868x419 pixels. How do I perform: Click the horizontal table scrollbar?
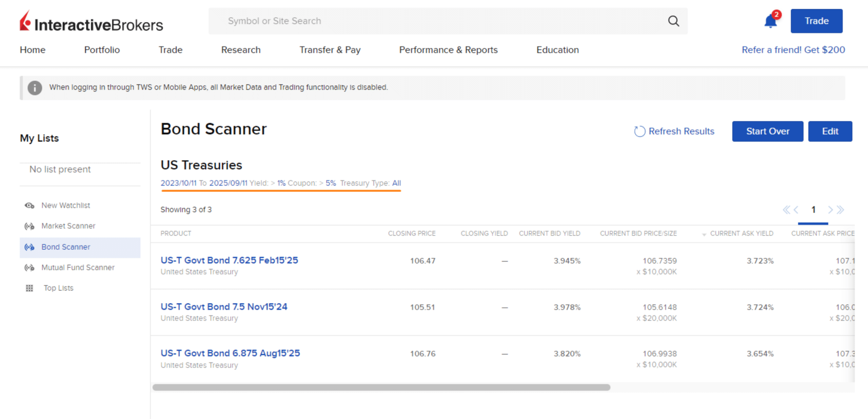[x=381, y=387]
